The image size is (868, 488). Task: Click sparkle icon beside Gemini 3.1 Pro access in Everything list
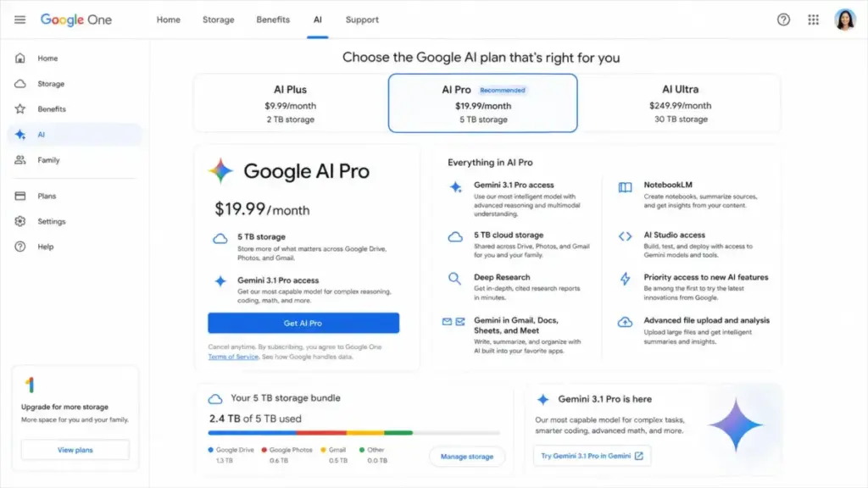[455, 187]
